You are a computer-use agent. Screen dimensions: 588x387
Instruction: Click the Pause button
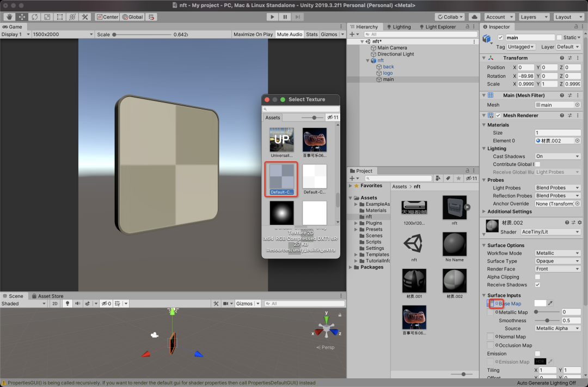(x=285, y=17)
